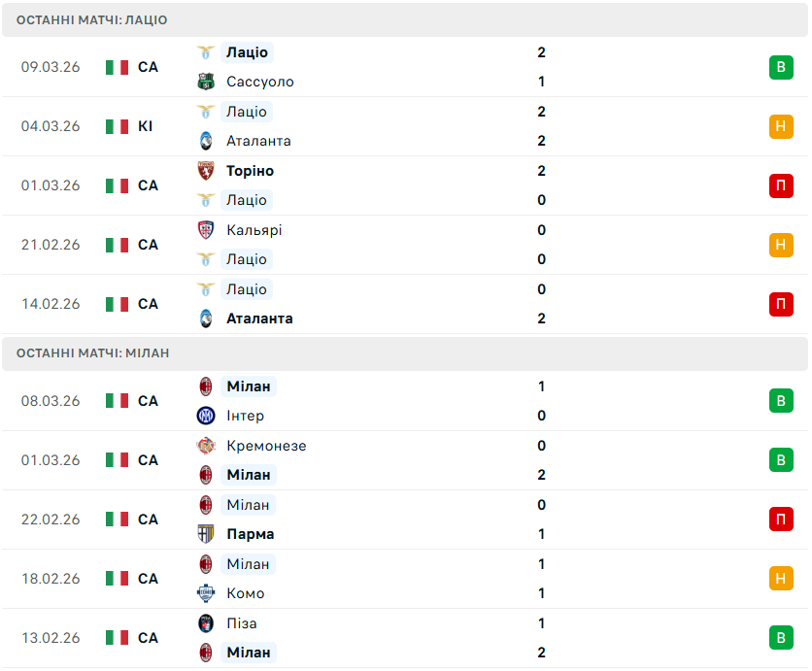Click the Torino club logo
Viewport: 812px width, 671px height.
tap(206, 171)
